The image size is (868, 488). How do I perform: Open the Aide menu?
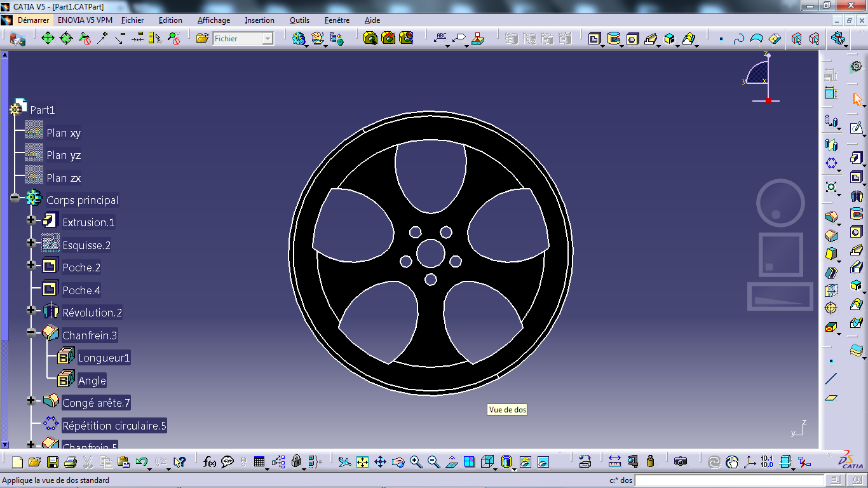tap(372, 20)
